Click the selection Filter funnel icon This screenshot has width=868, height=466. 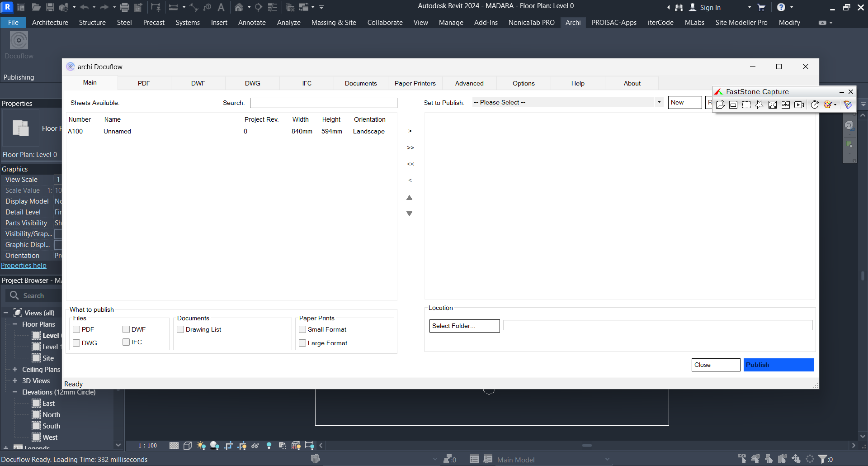click(823, 459)
